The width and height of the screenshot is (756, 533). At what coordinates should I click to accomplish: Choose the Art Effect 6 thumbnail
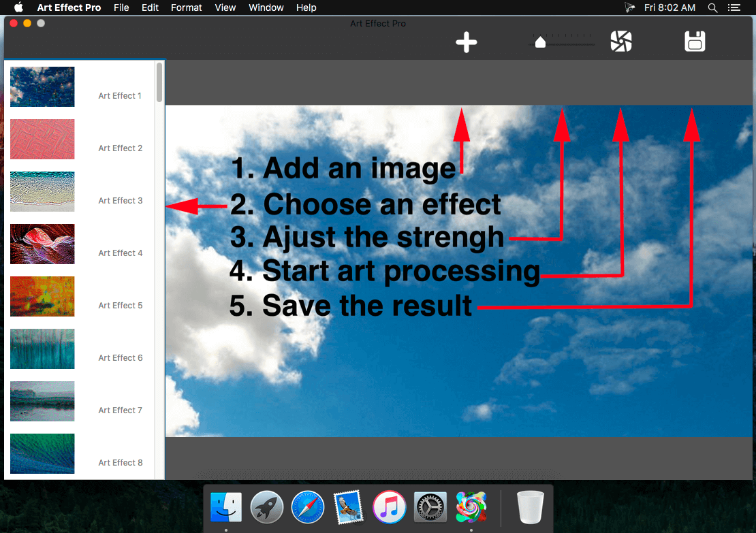[x=42, y=349]
